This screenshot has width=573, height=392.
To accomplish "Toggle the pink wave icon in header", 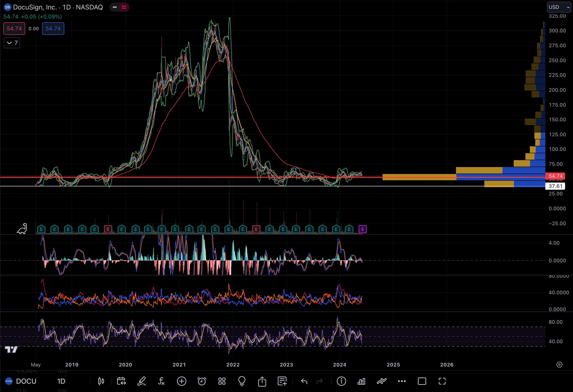I will (x=124, y=7).
